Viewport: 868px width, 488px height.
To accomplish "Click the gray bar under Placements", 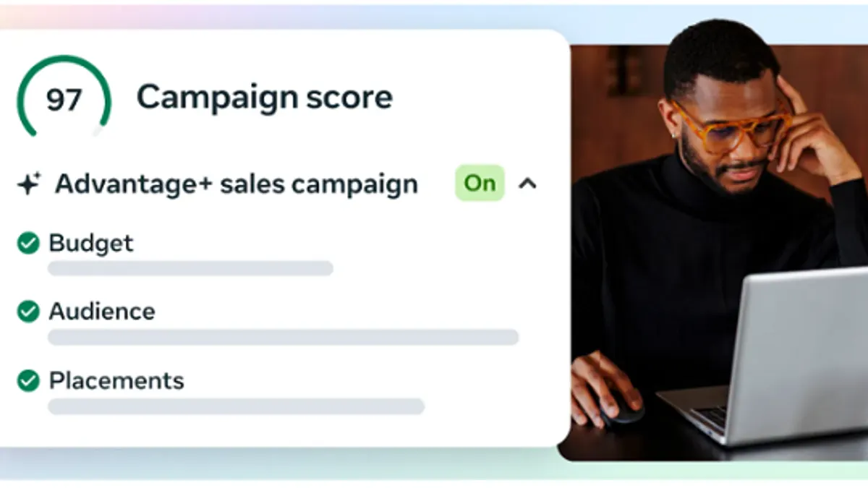I will point(236,406).
